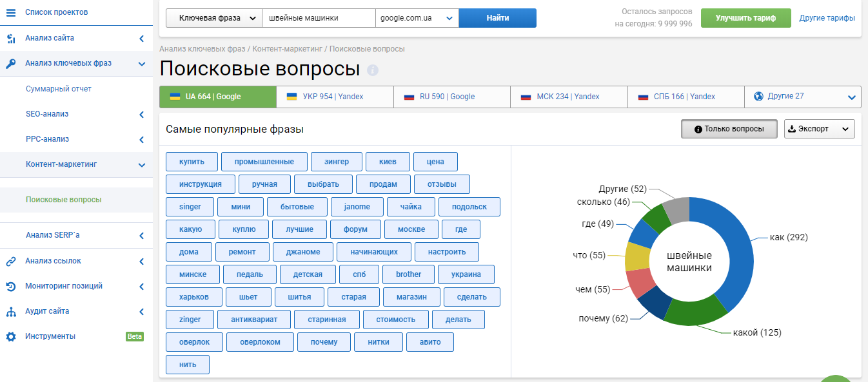Image resolution: width=868 pixels, height=382 pixels.
Task: Click the Мониторинг позиций history icon
Action: [10, 287]
